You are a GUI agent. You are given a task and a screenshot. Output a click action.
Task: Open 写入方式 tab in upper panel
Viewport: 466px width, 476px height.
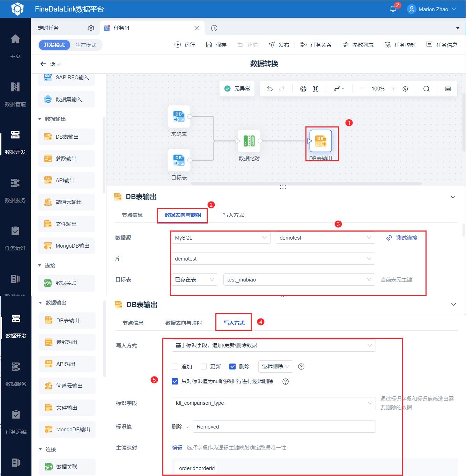click(234, 215)
